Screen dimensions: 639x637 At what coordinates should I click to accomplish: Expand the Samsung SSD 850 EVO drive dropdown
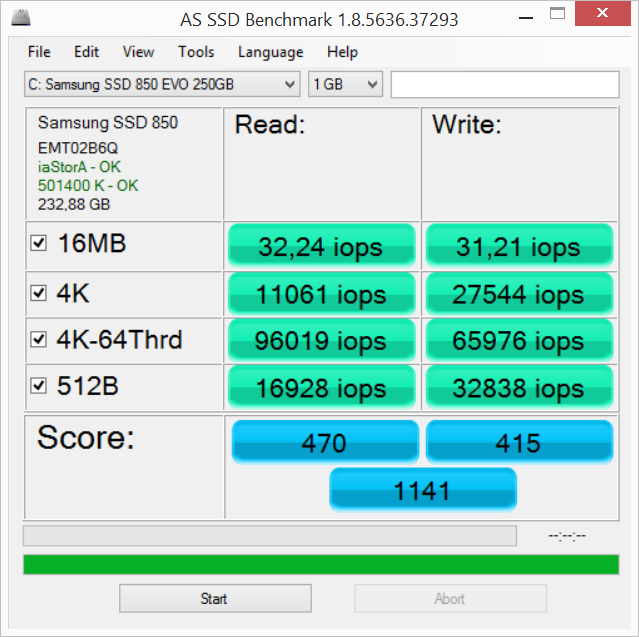tap(162, 84)
